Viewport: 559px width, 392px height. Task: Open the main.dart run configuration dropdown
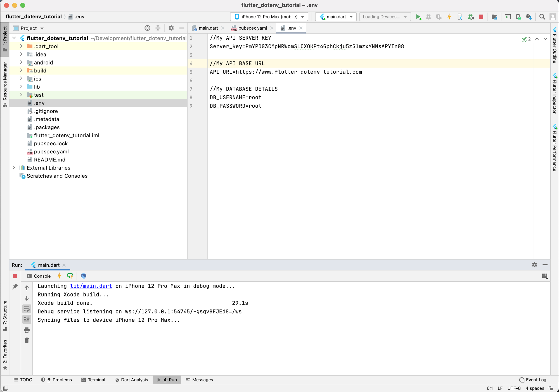click(x=336, y=17)
